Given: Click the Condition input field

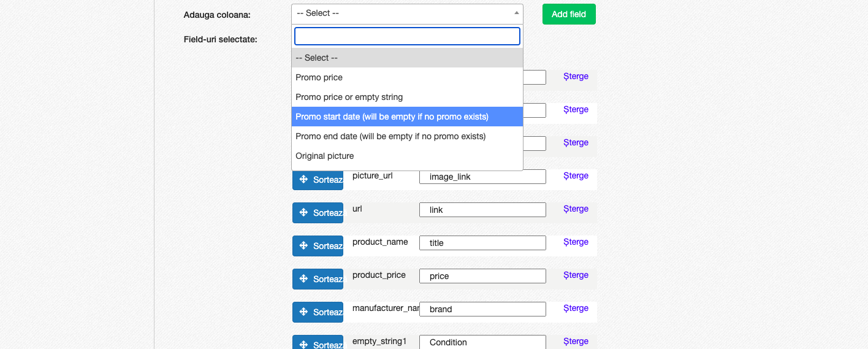Looking at the screenshot, I should click(x=482, y=342).
